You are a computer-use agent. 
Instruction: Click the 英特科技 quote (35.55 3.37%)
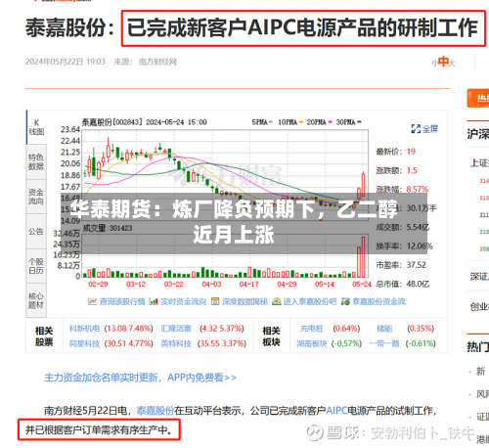[222, 343]
